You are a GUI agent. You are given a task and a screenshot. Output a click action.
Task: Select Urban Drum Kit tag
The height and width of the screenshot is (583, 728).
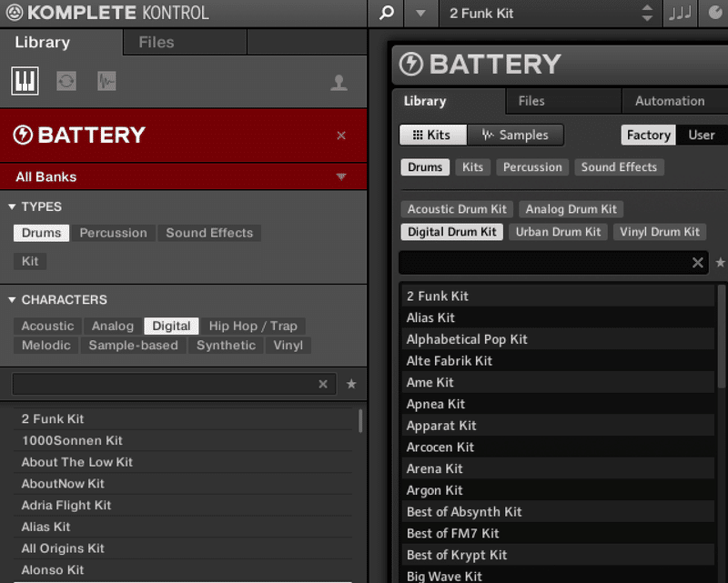click(x=558, y=232)
